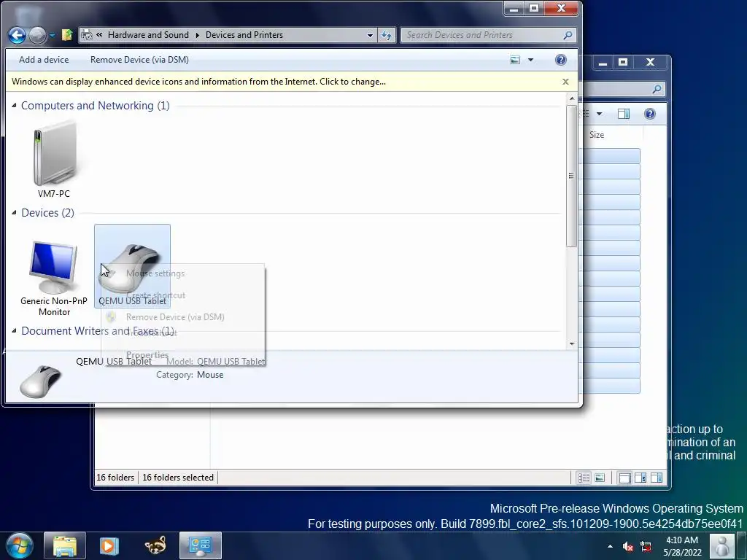Click the change view icon in toolbar
747x560 pixels.
[515, 60]
